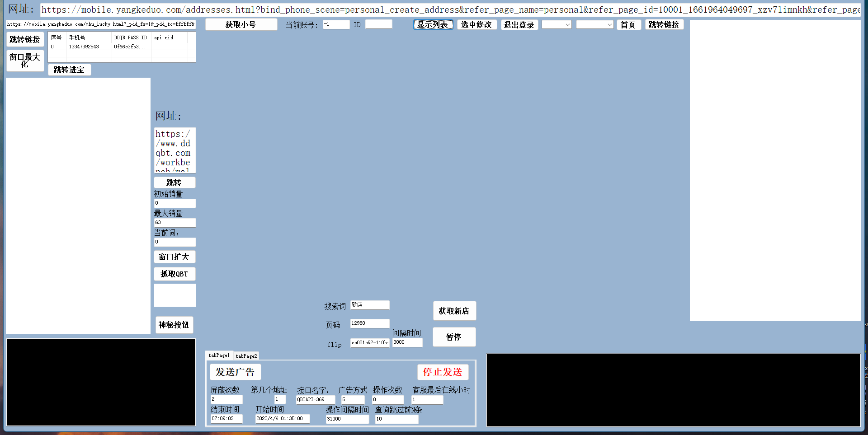868x435 pixels.
Task: Click the 跳转进宝 button
Action: tap(69, 70)
